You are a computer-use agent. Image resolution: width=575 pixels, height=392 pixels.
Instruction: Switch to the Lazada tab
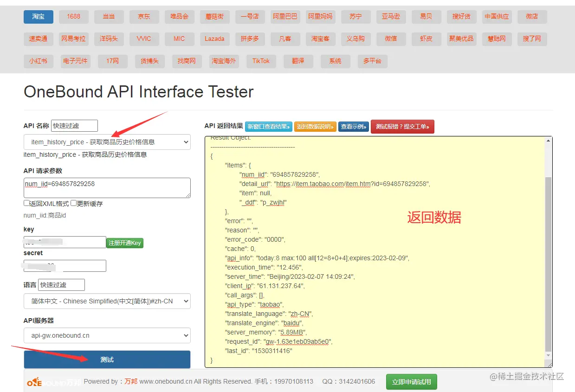tap(214, 39)
